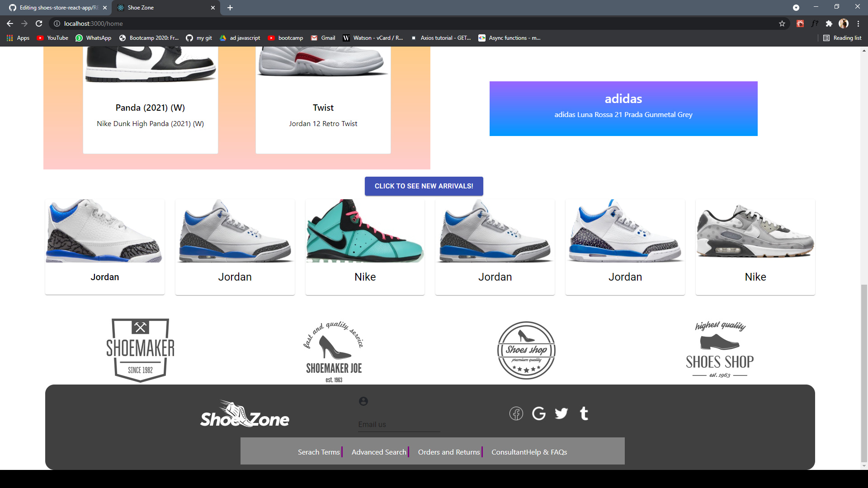
Task: Open the Chrome three-dot menu
Action: pos(857,23)
